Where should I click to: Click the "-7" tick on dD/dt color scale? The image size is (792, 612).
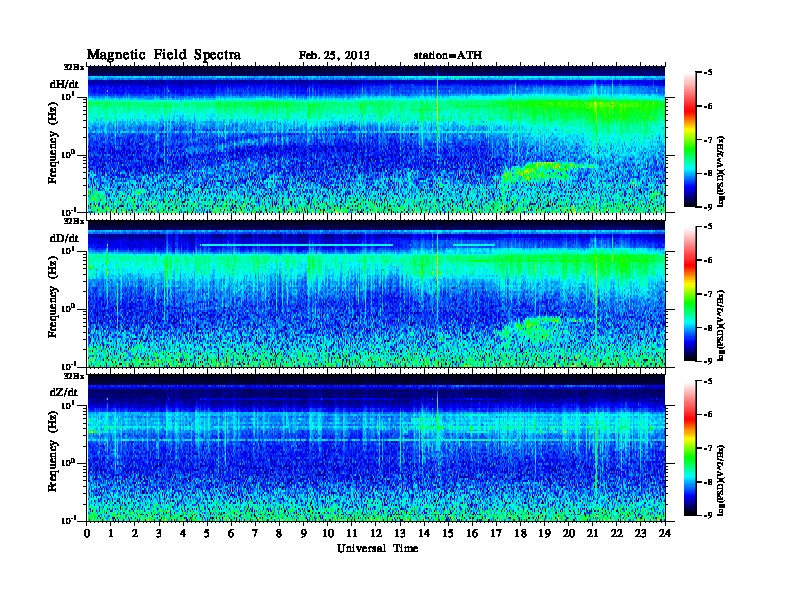coord(708,294)
